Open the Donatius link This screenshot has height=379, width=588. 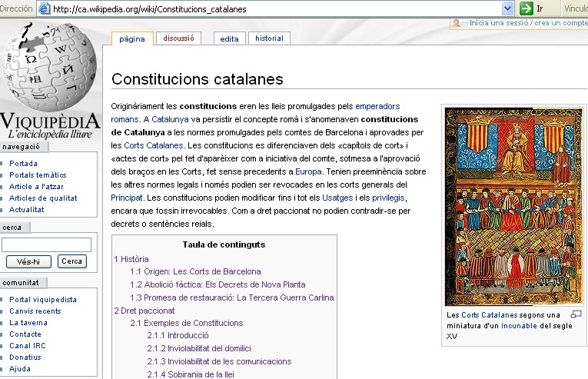click(x=25, y=357)
